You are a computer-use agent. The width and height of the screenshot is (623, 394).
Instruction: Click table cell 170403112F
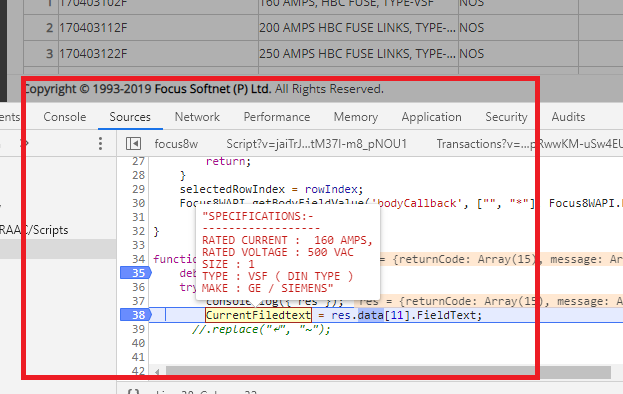coord(158,28)
